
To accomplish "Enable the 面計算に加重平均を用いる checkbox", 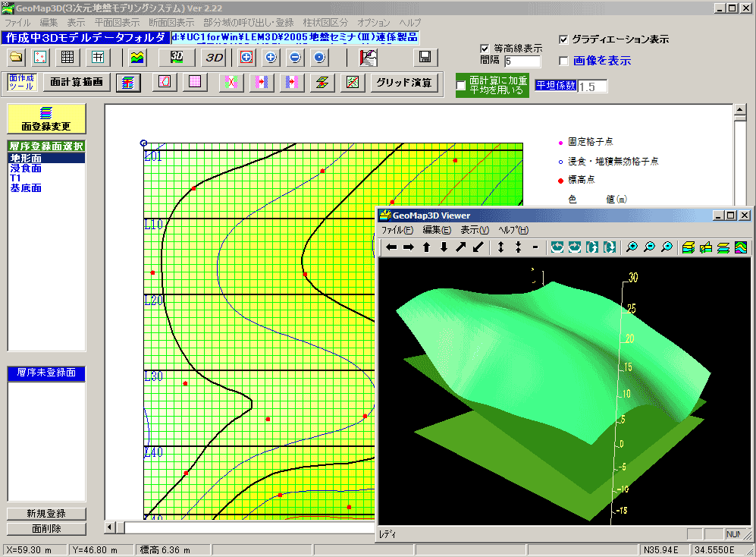I will point(461,86).
